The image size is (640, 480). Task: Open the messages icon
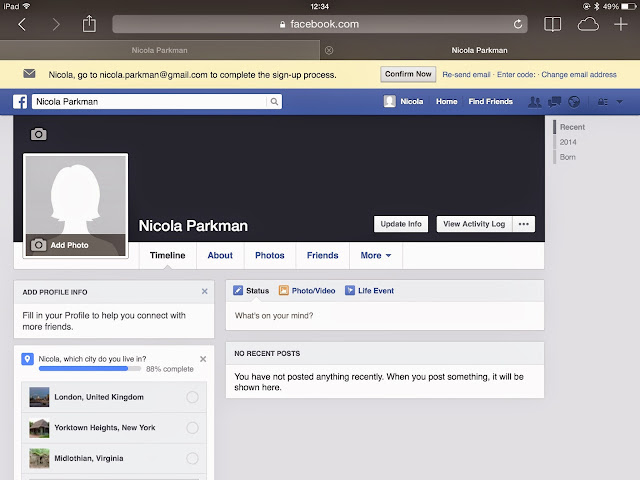pos(554,102)
